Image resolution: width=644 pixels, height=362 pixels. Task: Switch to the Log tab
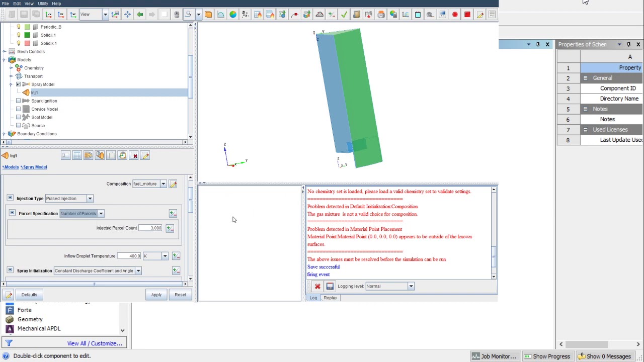click(313, 298)
